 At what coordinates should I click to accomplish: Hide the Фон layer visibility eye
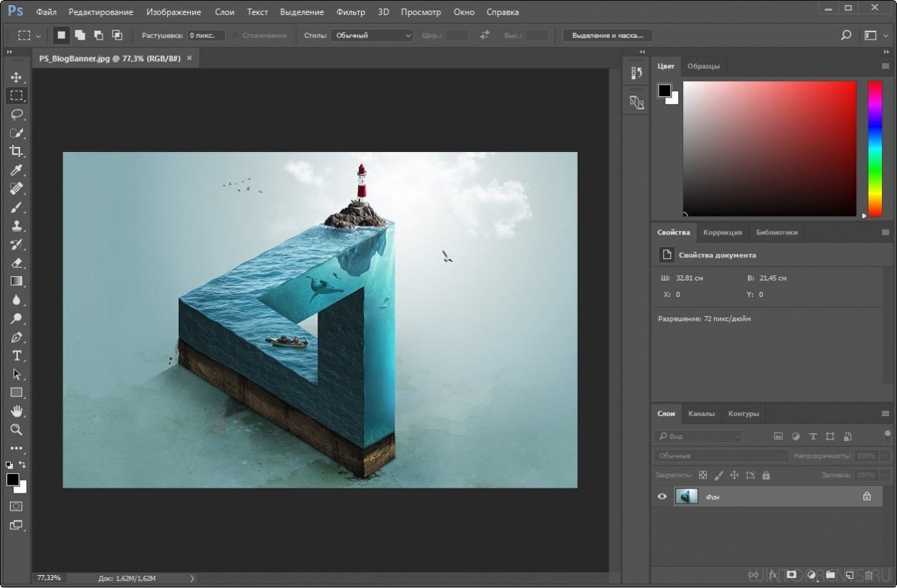click(662, 496)
